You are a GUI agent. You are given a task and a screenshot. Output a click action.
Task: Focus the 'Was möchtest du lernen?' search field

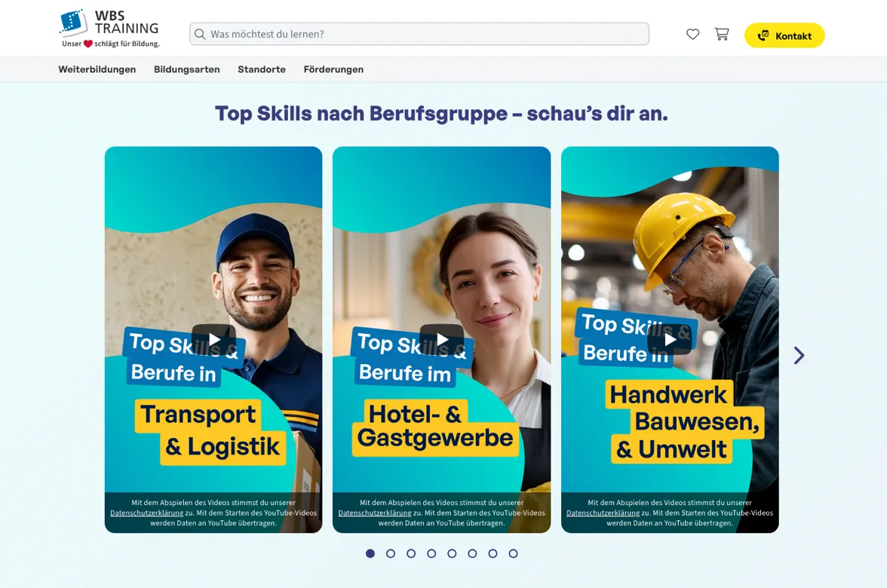point(419,34)
